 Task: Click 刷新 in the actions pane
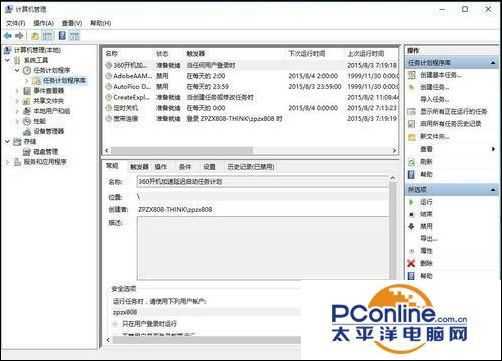[x=426, y=162]
